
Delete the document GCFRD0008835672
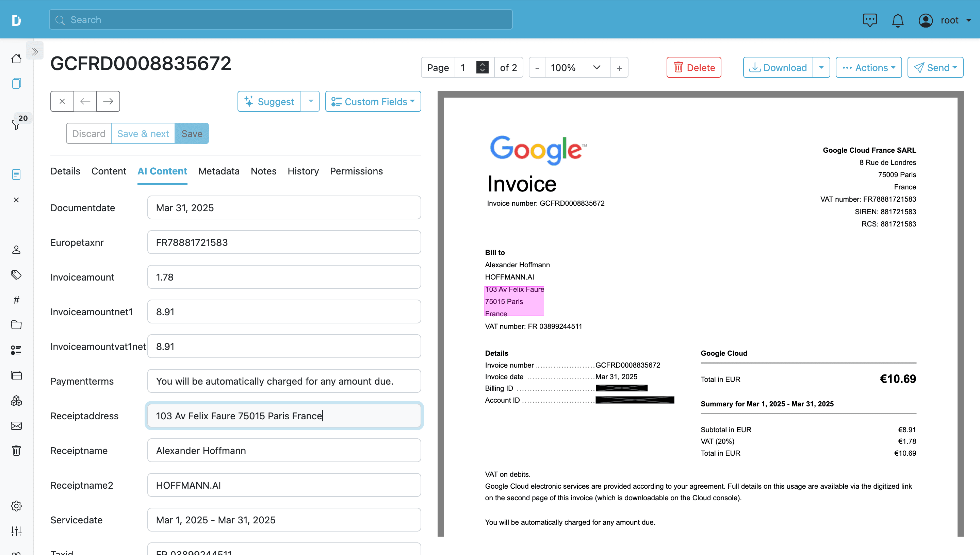click(693, 67)
